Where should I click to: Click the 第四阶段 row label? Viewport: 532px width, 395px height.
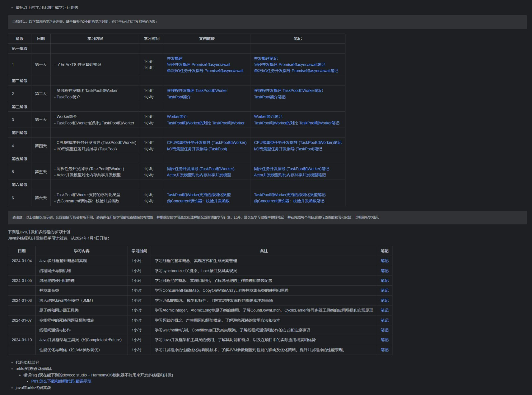pos(20,133)
